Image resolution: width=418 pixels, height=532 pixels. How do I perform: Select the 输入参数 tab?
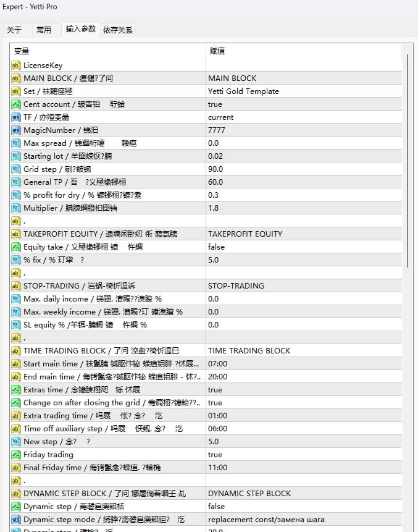pos(81,29)
